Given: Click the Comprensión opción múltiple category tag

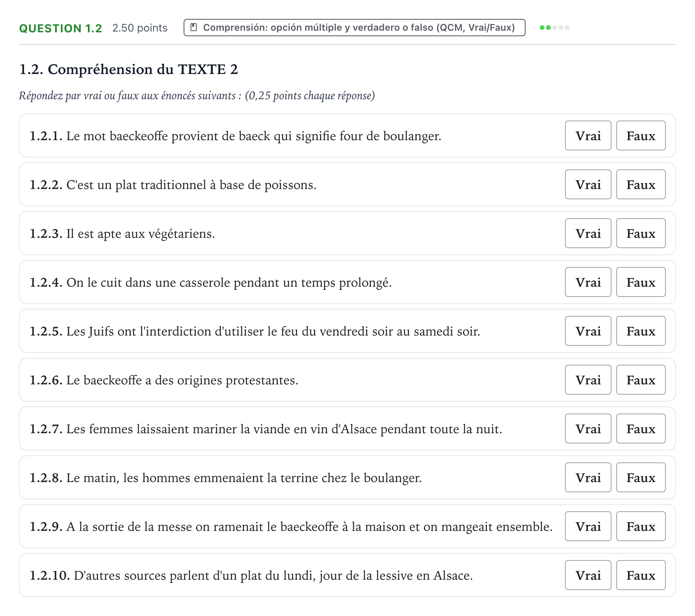Looking at the screenshot, I should (x=354, y=28).
